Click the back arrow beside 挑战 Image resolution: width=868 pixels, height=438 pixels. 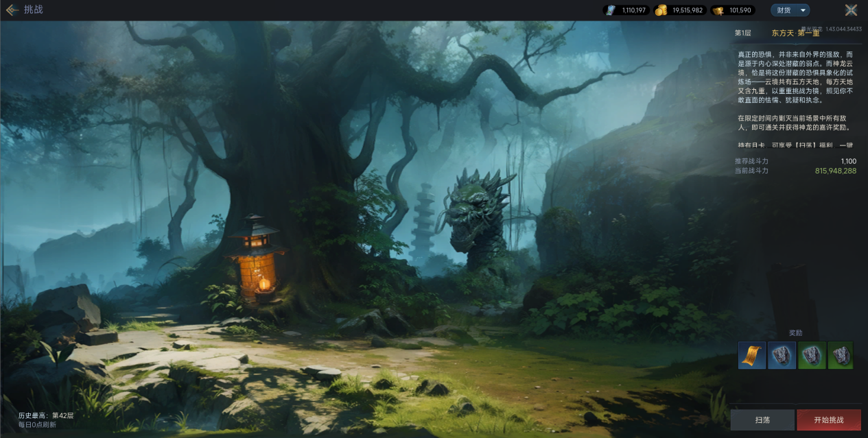pos(12,10)
